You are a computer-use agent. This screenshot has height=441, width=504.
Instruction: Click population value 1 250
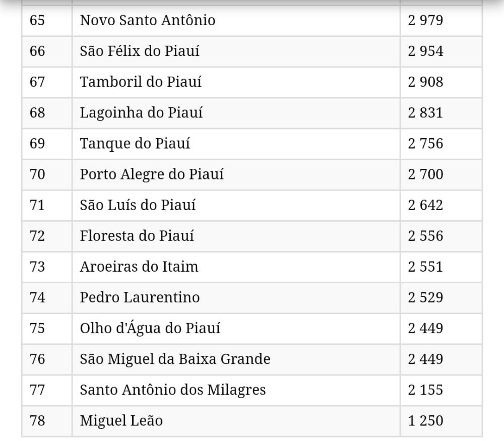(425, 421)
